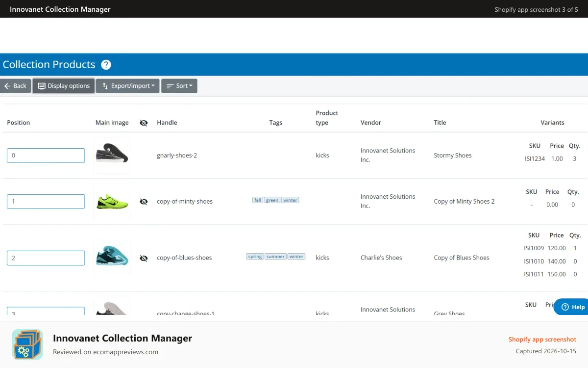Click the Tags column header
This screenshot has width=588, height=368.
(x=276, y=123)
